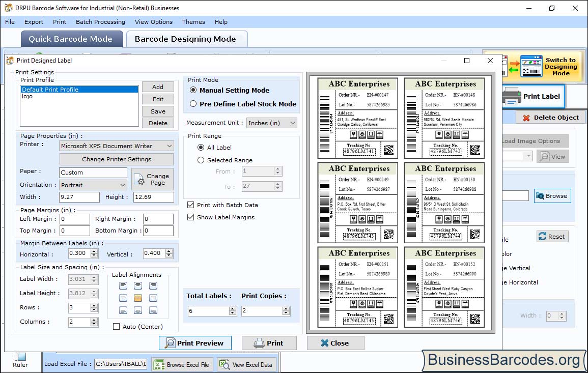Click the Ruler icon
Screen dimensions: 588x373
pos(20,357)
